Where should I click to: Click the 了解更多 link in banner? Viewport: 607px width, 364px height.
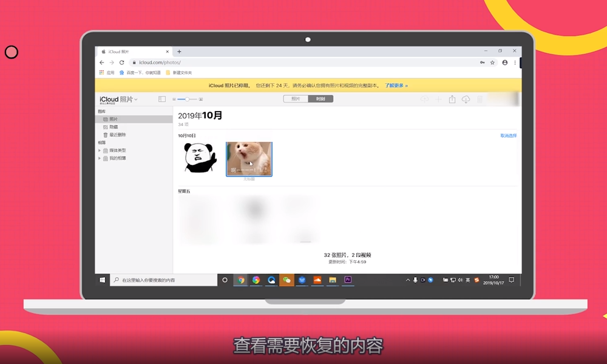point(396,86)
